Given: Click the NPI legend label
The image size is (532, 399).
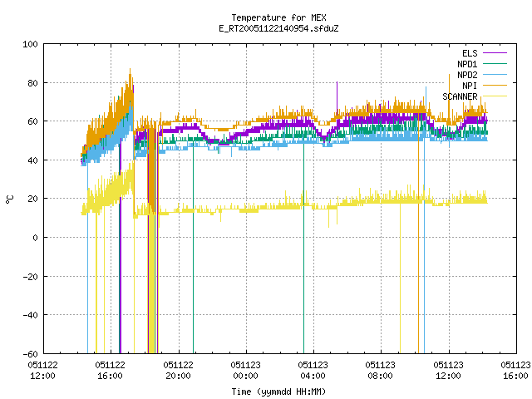Looking at the screenshot, I should coord(470,86).
